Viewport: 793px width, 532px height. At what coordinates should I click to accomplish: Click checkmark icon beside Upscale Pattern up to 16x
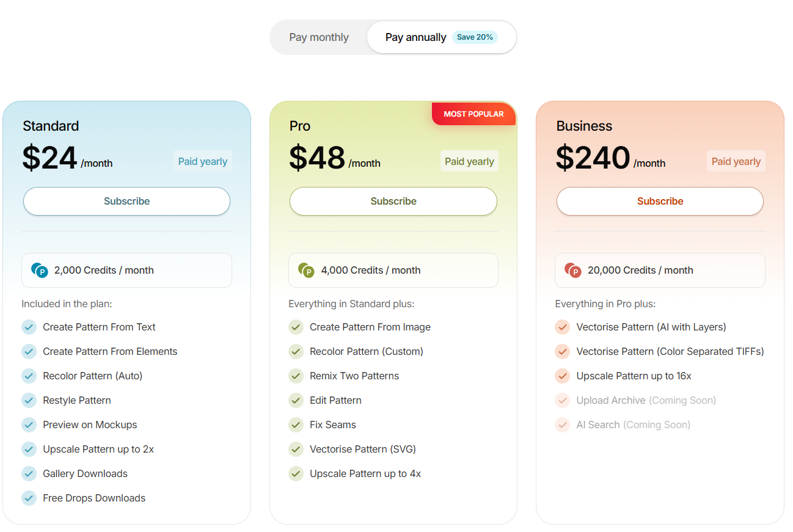click(563, 376)
